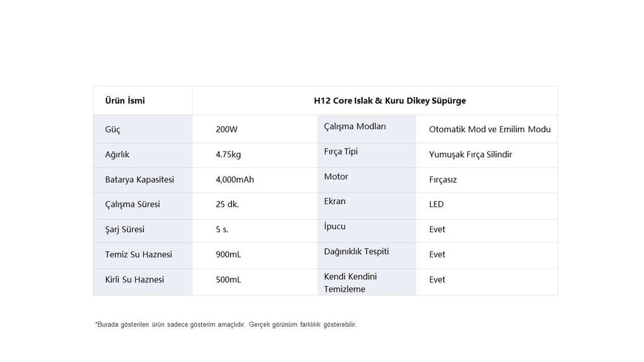The image size is (644, 362).
Task: Click the Kendi Kendini Temizleme label
Action: (350, 283)
